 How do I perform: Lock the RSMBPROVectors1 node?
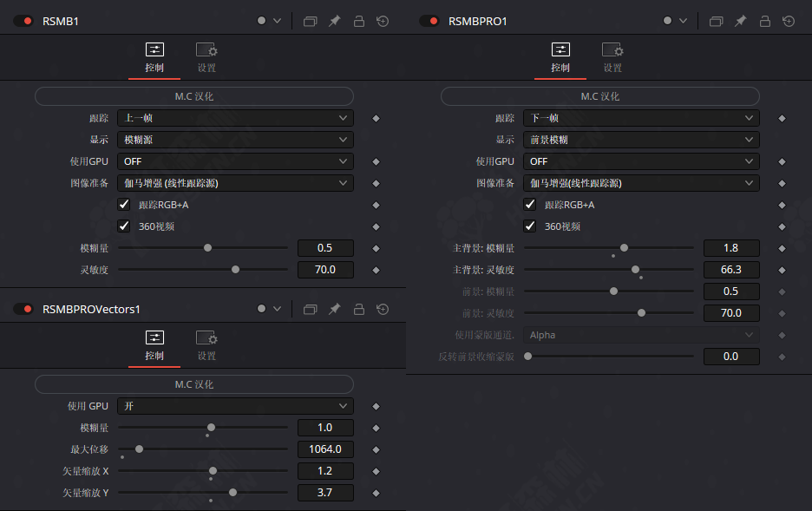359,309
